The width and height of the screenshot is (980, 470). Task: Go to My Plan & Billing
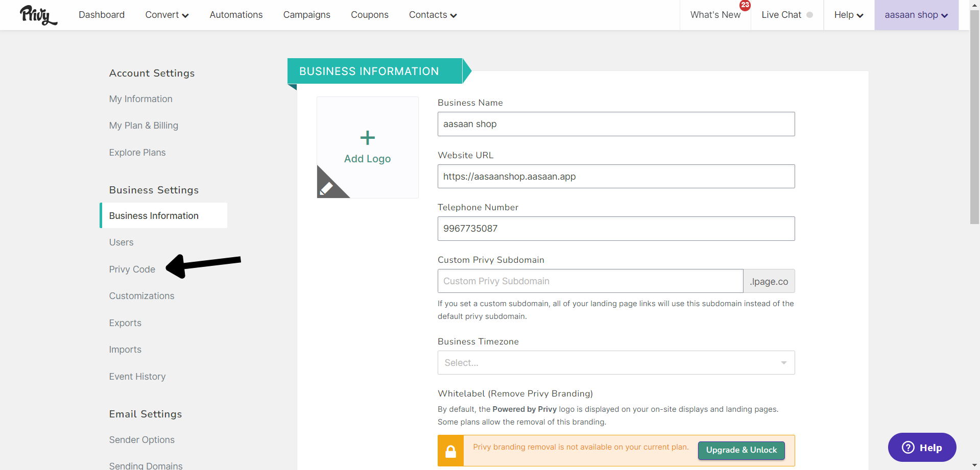point(144,126)
